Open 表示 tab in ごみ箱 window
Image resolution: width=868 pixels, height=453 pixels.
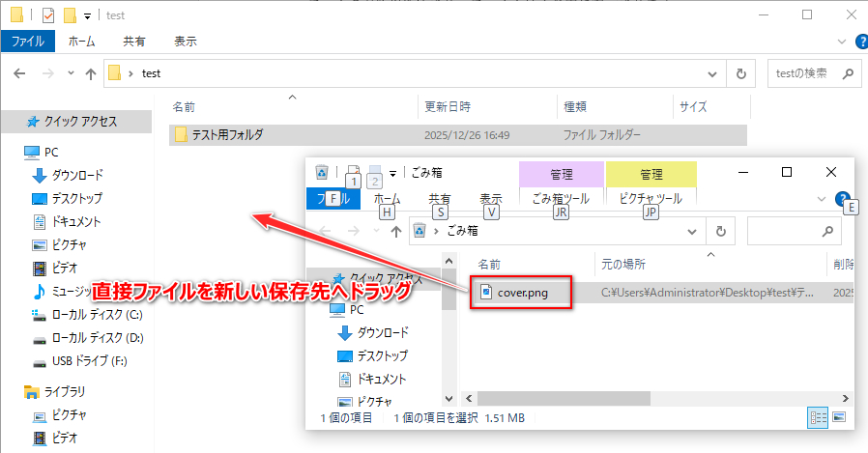click(491, 199)
